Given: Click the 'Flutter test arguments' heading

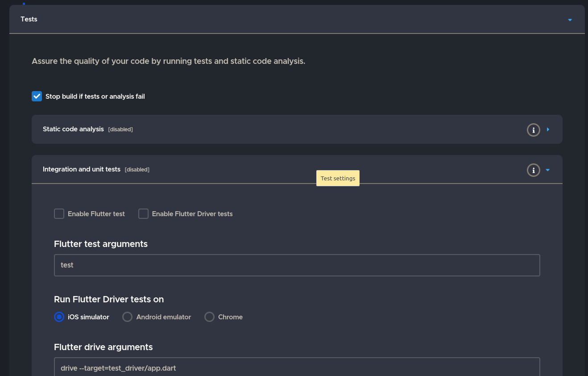Looking at the screenshot, I should (101, 244).
